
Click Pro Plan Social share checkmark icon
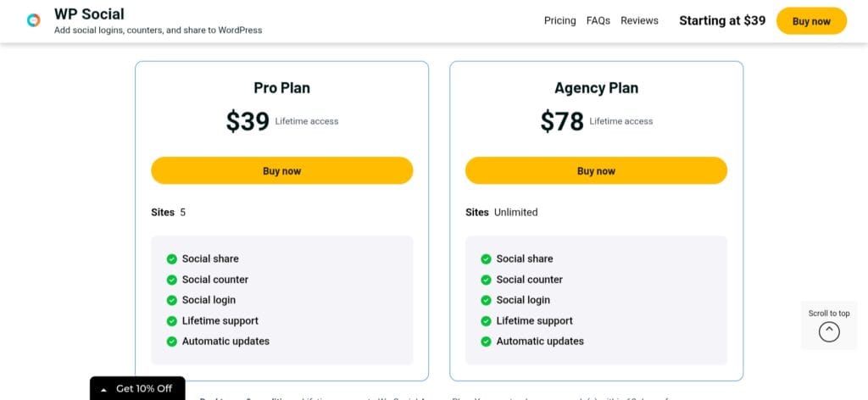[x=172, y=259]
